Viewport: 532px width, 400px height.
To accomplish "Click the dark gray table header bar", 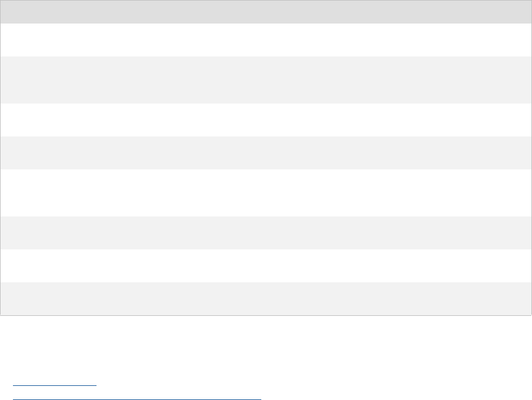I will (x=265, y=12).
